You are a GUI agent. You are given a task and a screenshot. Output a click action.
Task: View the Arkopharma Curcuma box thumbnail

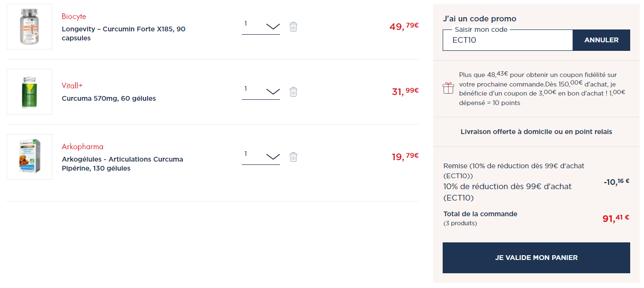(x=30, y=157)
